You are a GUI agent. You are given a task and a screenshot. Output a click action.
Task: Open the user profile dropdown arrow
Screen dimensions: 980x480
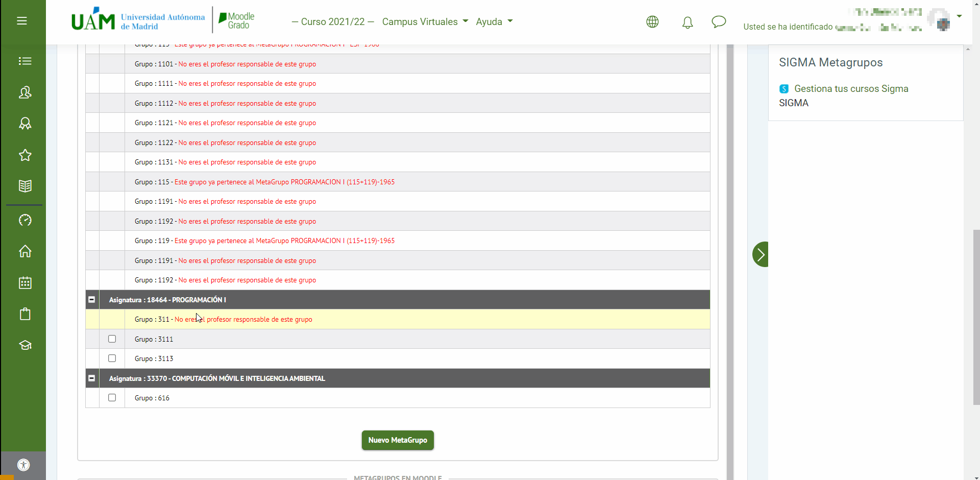(959, 16)
